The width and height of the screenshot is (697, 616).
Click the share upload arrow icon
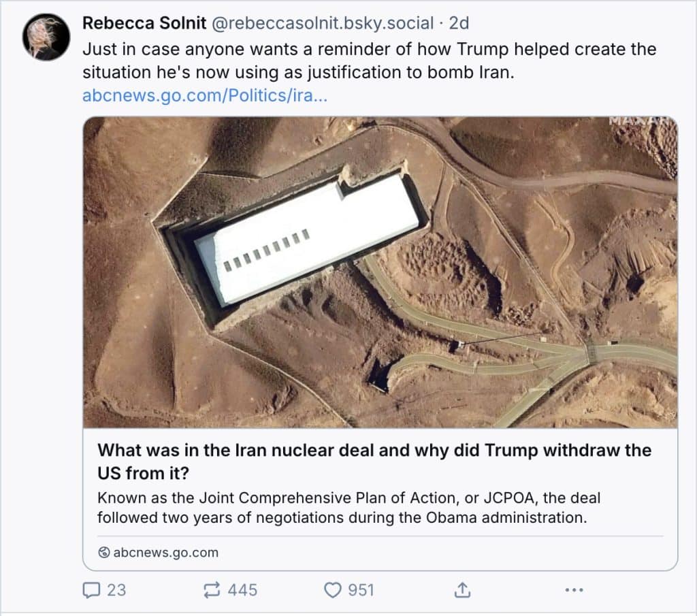(x=462, y=589)
